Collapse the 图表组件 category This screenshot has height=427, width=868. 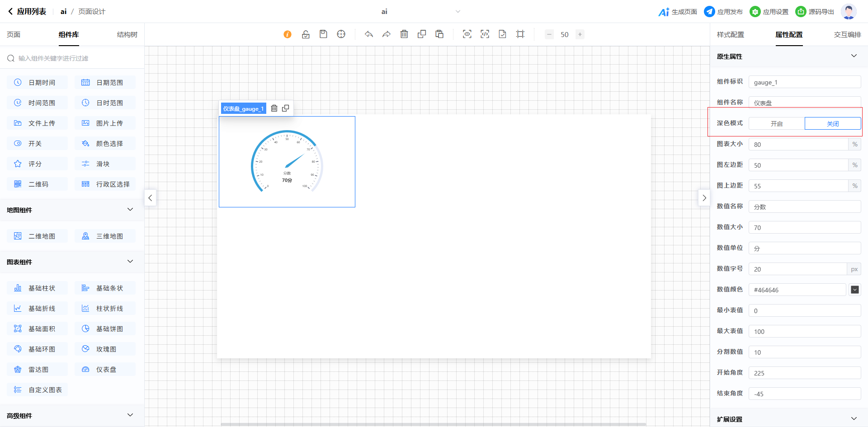click(130, 262)
